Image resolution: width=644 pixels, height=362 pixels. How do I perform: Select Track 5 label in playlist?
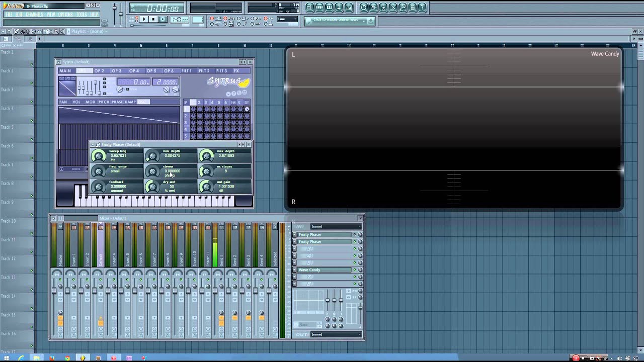point(7,127)
